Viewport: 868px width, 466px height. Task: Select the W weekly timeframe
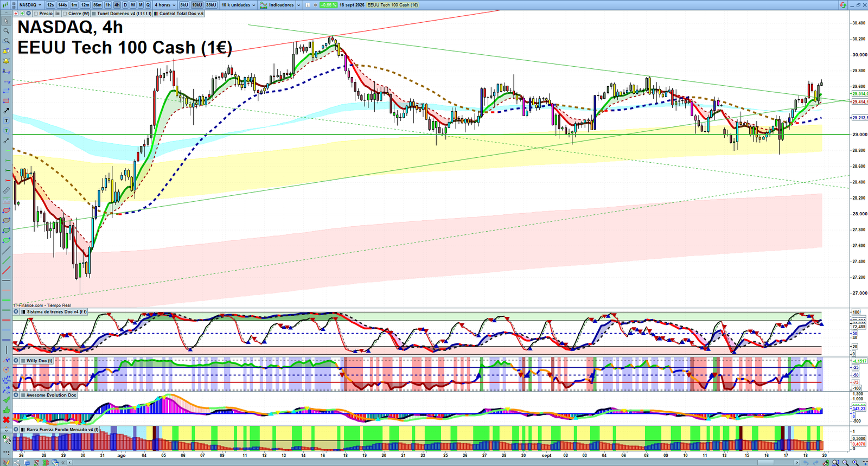133,5
